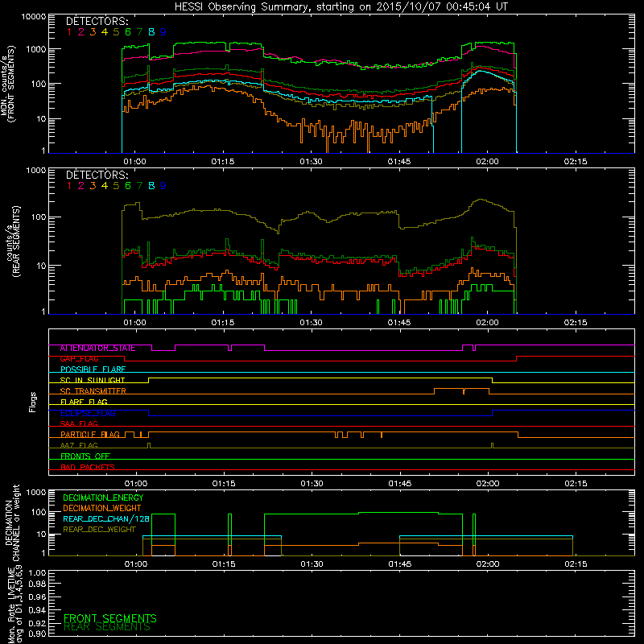
Task: Click the PARTICLE_FLAG label
Action: [x=90, y=435]
